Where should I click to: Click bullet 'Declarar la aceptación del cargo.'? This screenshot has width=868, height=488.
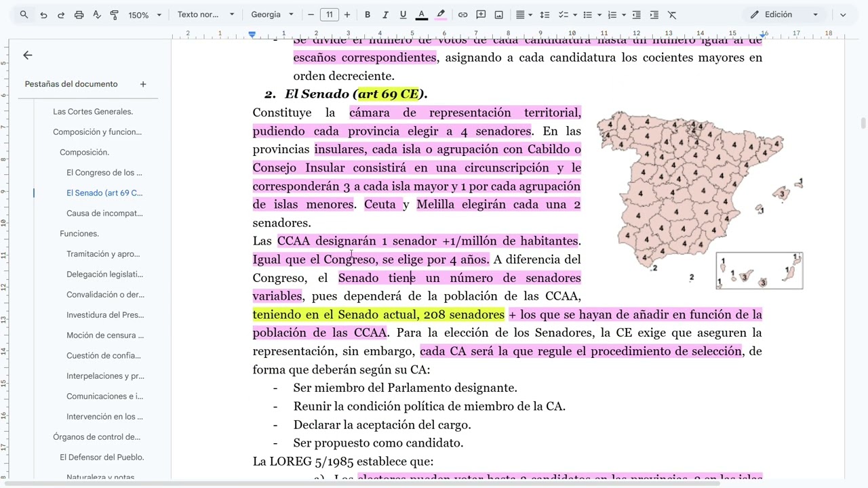pyautogui.click(x=382, y=425)
